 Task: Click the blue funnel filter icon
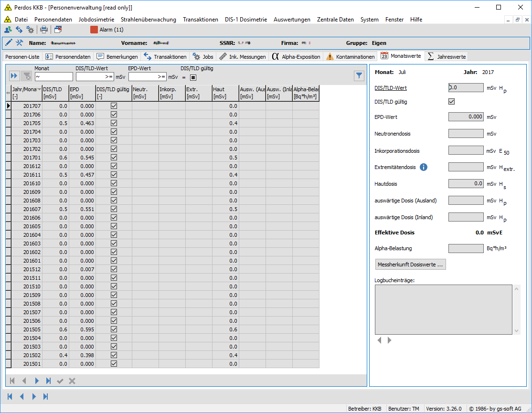[359, 76]
